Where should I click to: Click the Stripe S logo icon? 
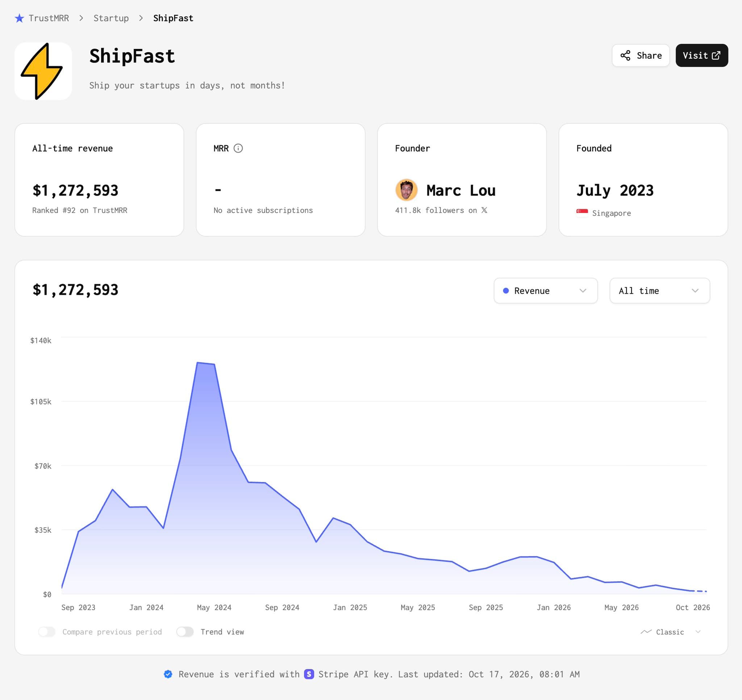[309, 674]
